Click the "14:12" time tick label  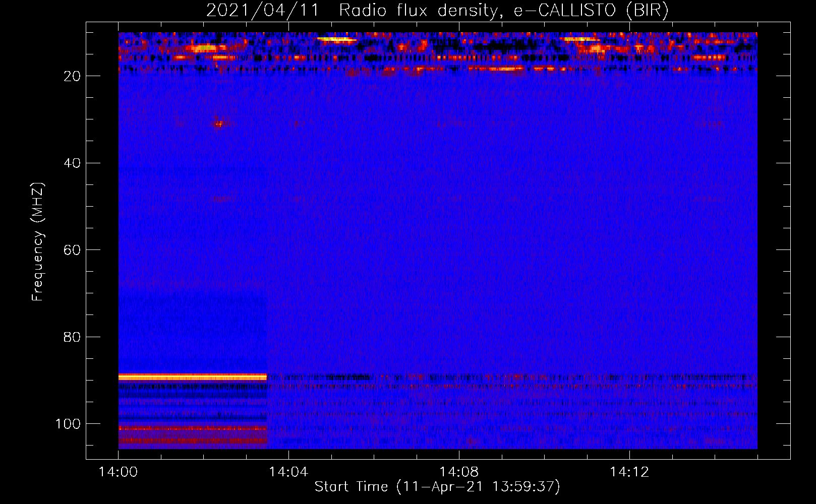629,472
